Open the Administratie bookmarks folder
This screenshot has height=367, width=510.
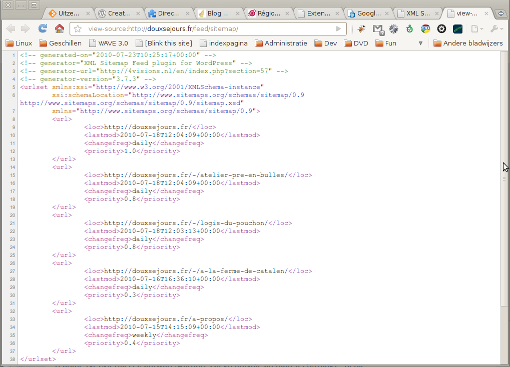click(281, 43)
